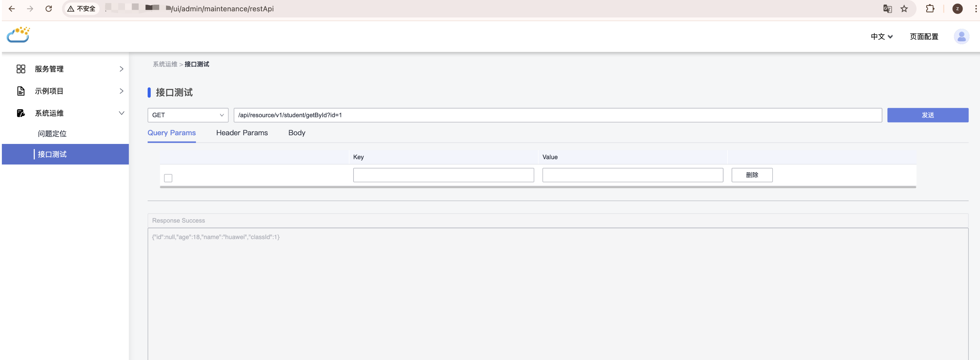
Task: Expand the 中文 language dropdown
Action: 881,37
